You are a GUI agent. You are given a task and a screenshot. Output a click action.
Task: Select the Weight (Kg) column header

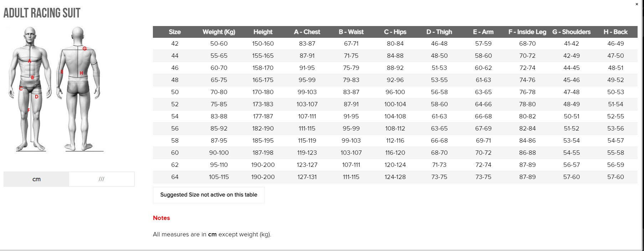click(219, 32)
